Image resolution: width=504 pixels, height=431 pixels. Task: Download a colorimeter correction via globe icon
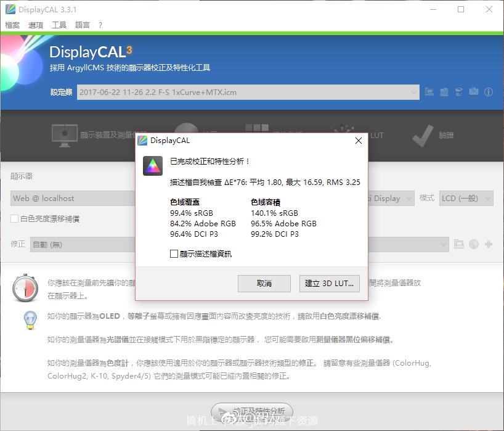473,244
